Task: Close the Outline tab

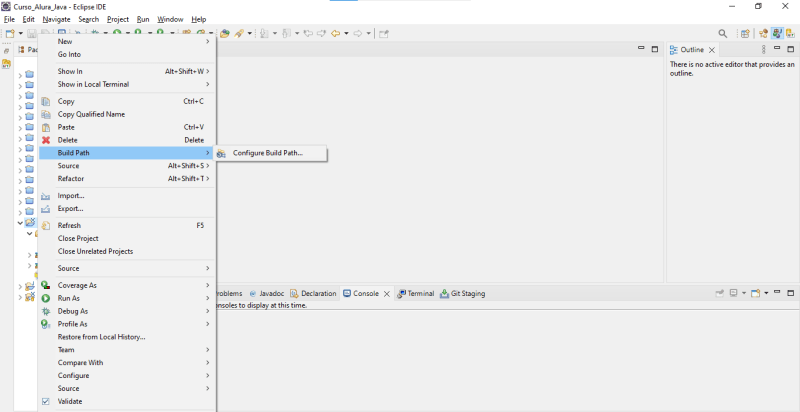Action: click(712, 50)
